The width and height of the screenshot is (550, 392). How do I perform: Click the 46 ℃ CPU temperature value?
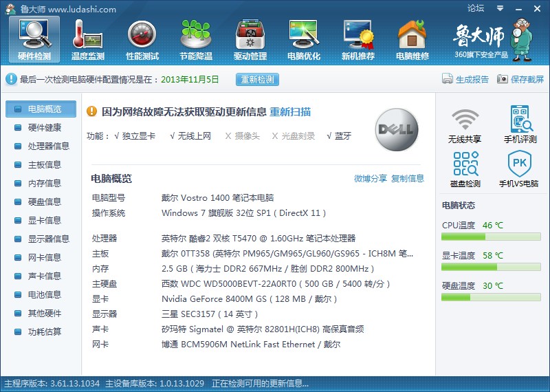pyautogui.click(x=493, y=225)
